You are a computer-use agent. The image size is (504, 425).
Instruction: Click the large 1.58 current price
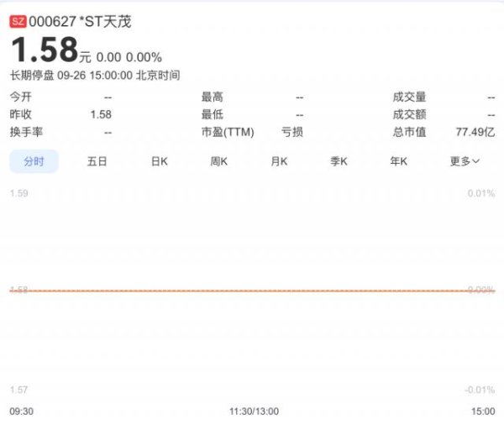(44, 50)
